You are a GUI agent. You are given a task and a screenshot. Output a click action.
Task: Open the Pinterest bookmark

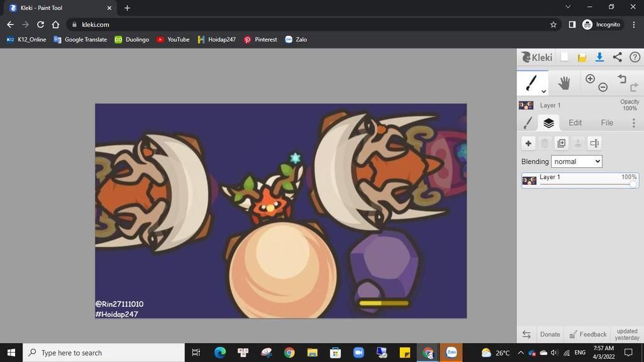[260, 40]
